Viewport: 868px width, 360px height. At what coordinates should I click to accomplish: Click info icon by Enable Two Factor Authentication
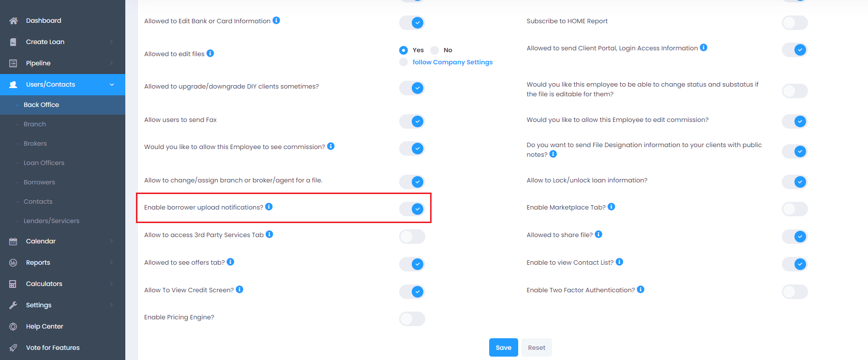[641, 289]
